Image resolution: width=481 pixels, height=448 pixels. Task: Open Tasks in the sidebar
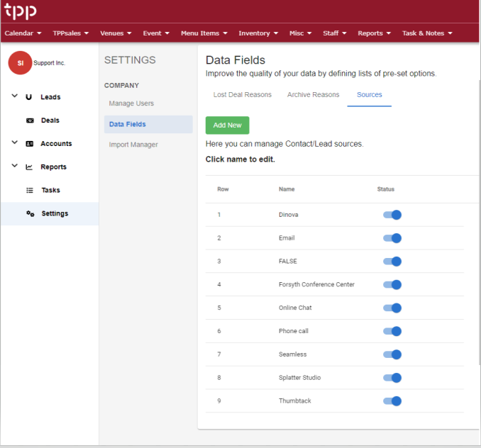pos(50,190)
